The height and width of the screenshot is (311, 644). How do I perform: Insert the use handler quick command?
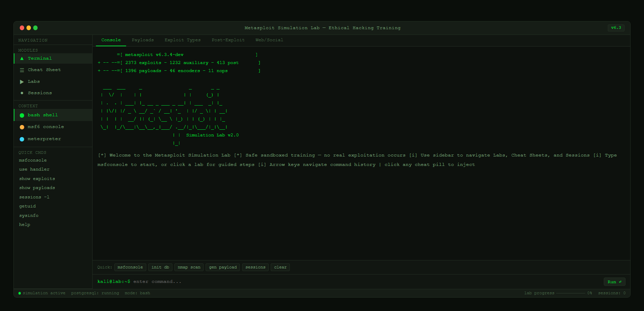tap(34, 169)
